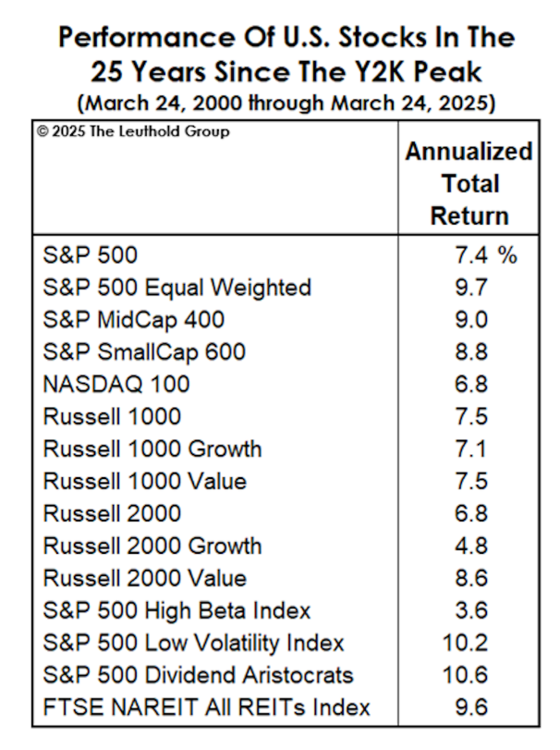This screenshot has width=560, height=750.
Task: Click the 4.8 return value
Action: click(x=467, y=546)
